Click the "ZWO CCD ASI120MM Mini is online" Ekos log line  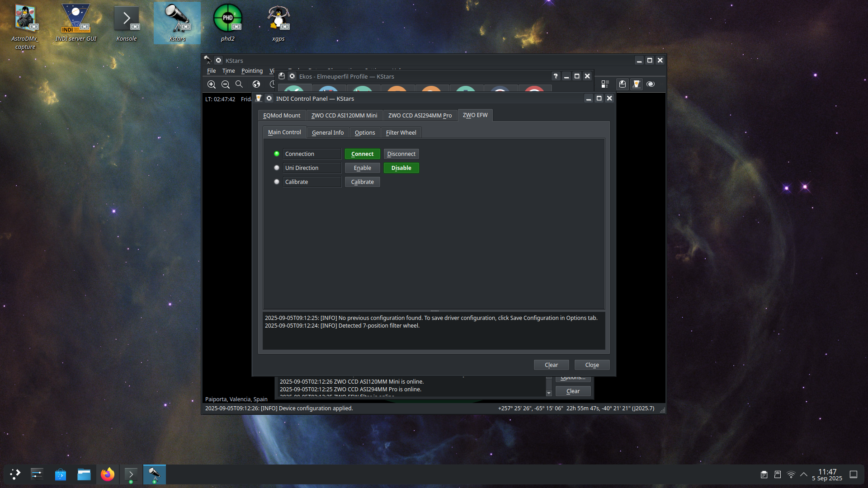[352, 382]
